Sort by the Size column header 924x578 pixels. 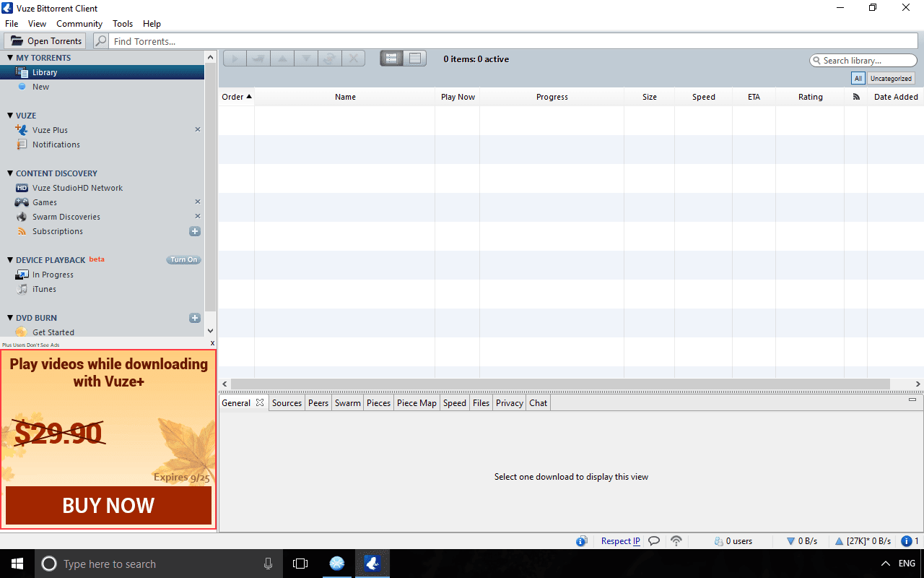pos(650,97)
